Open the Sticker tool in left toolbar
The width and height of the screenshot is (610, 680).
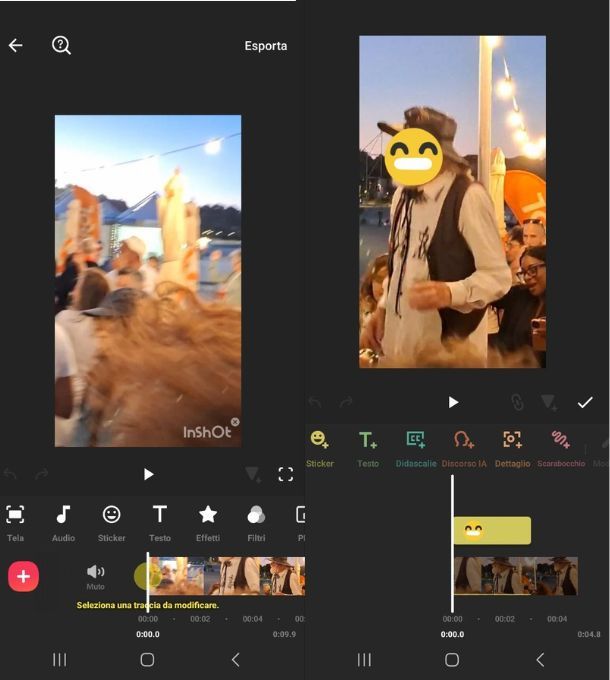click(x=111, y=523)
